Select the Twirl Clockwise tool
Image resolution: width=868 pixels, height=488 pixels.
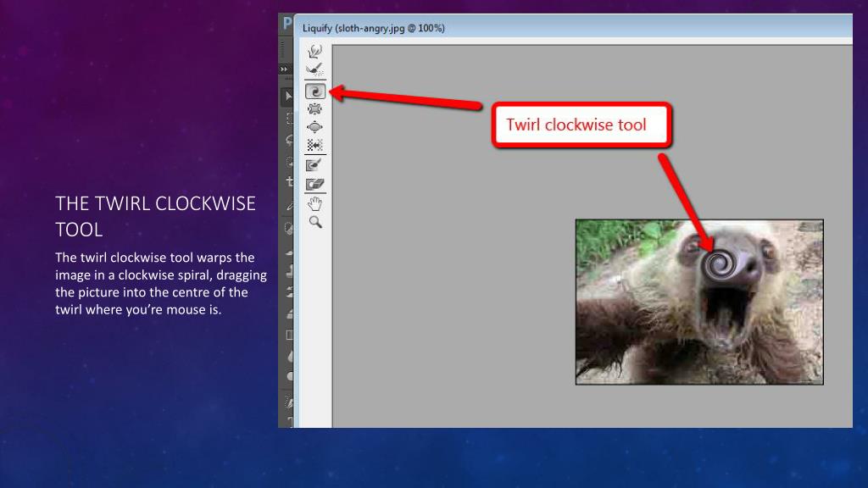(315, 91)
